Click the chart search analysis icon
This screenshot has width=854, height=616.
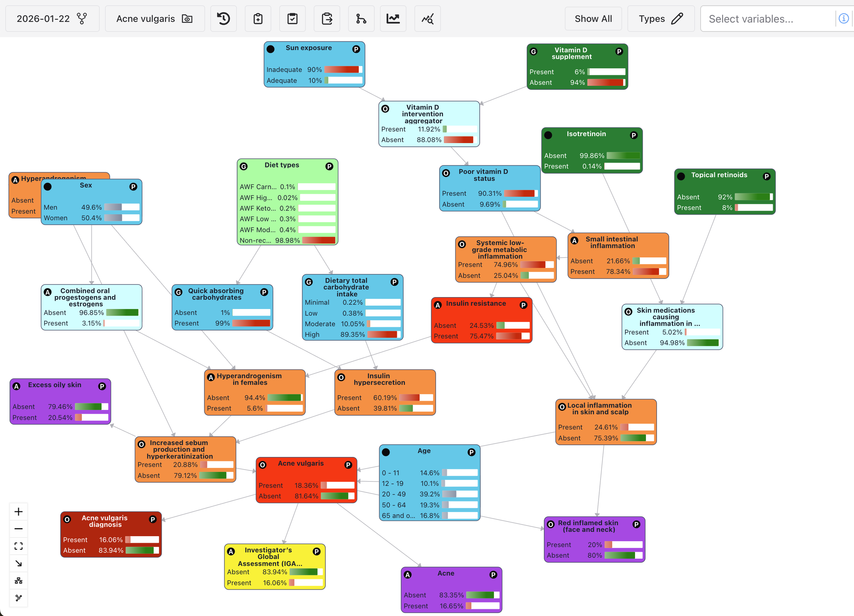pos(427,18)
